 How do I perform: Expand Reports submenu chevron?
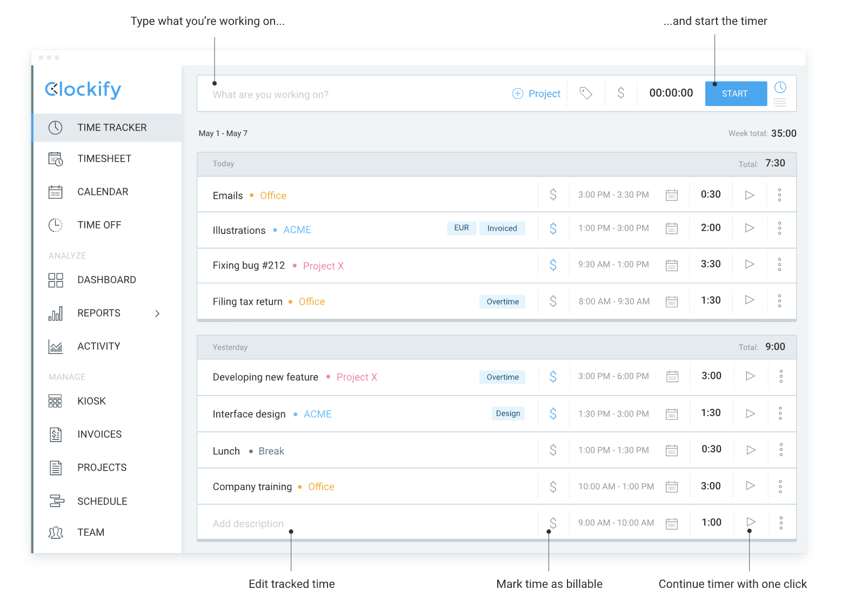click(x=157, y=313)
